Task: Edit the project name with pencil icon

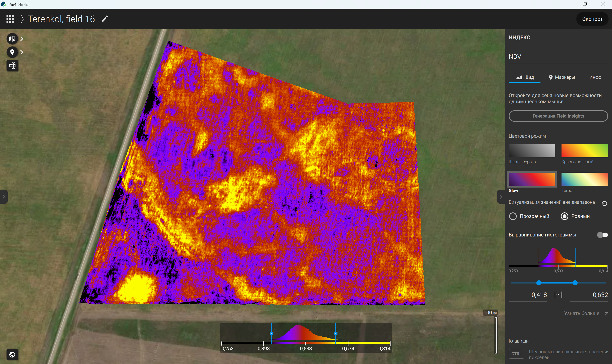Action: point(105,19)
